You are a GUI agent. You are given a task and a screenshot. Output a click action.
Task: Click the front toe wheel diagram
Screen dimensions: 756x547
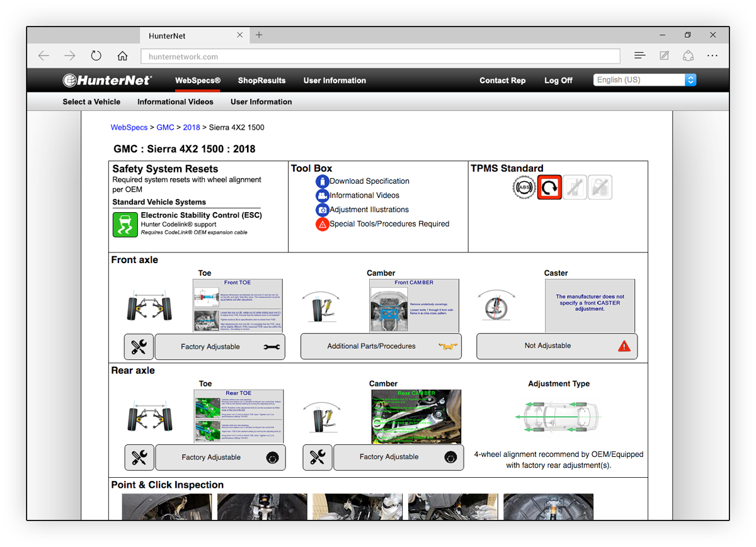coord(151,305)
